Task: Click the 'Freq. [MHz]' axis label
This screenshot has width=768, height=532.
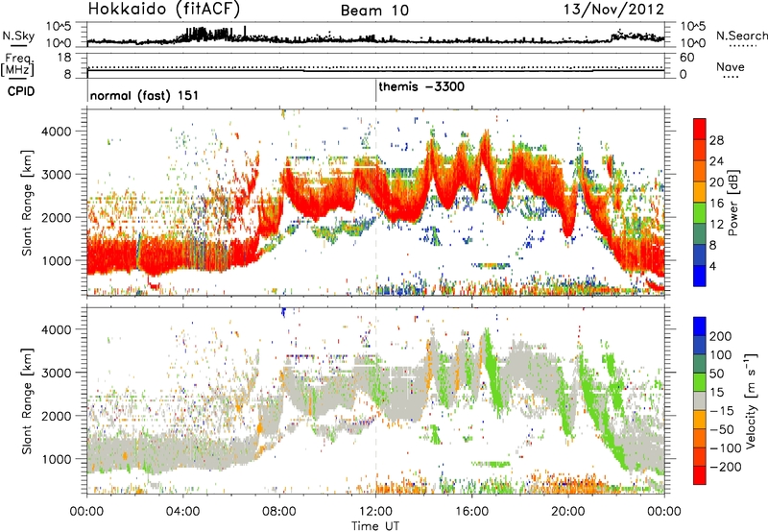Action: [17, 64]
